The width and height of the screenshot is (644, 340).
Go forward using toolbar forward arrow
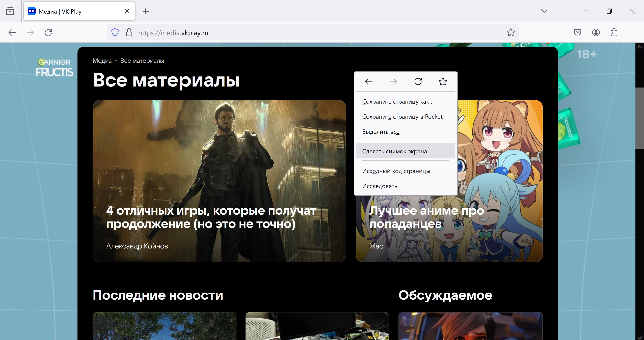[30, 33]
